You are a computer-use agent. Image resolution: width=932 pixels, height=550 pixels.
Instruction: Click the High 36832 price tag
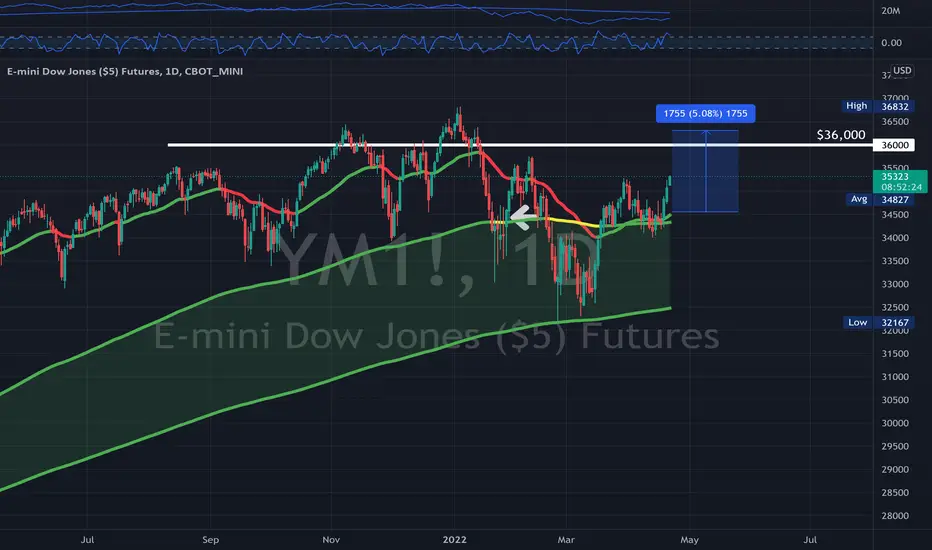[878, 106]
